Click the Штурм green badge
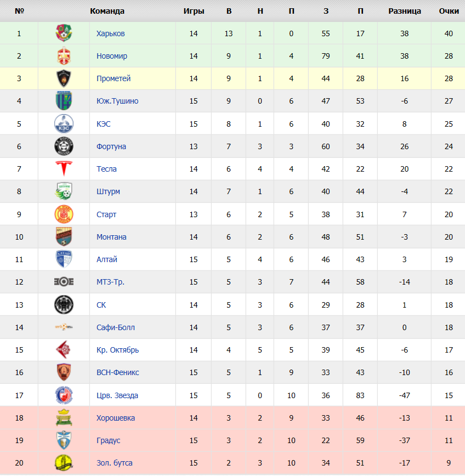 coord(64,191)
